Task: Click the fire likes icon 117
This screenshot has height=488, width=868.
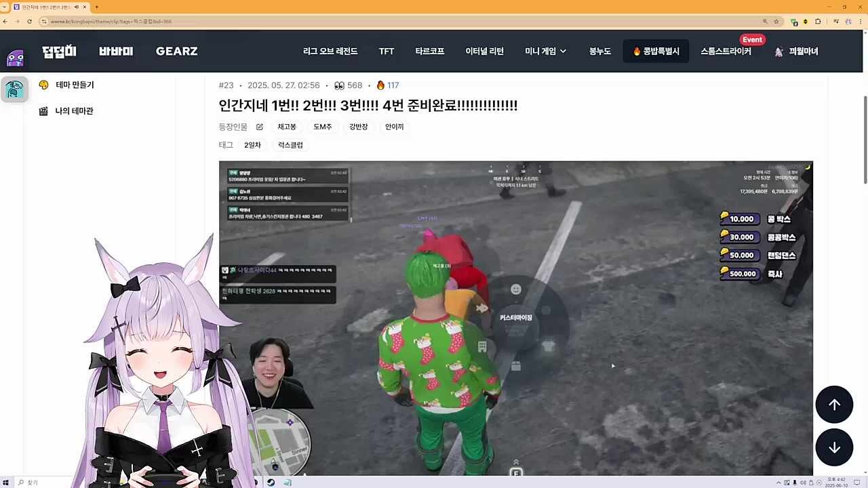Action: coord(380,85)
